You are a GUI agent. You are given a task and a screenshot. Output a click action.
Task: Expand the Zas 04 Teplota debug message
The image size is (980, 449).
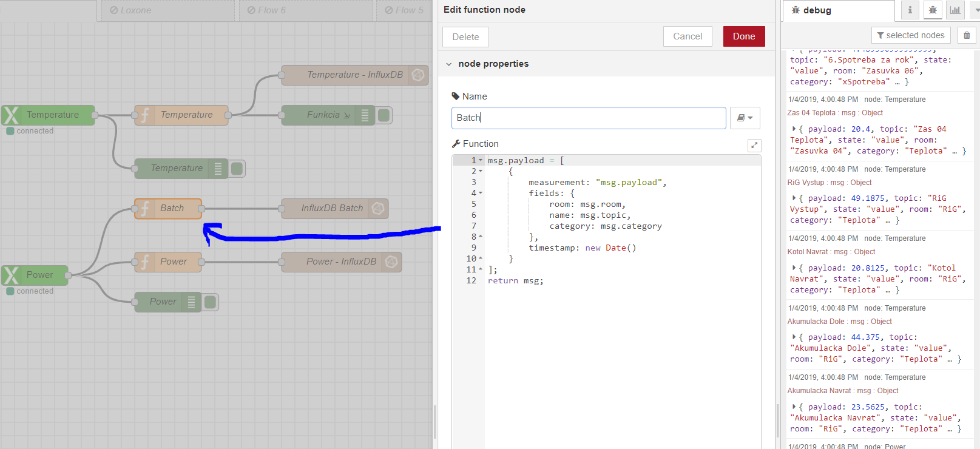pos(794,129)
